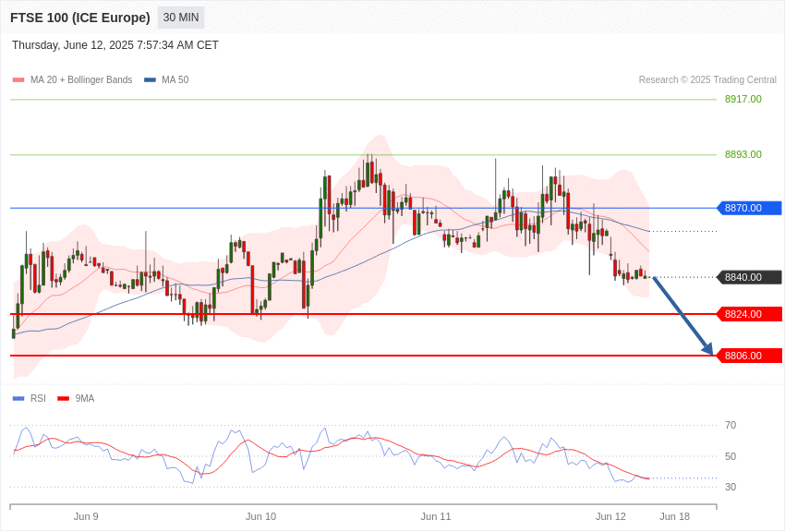
Task: Click the date and time stamp text
Action: 115,45
